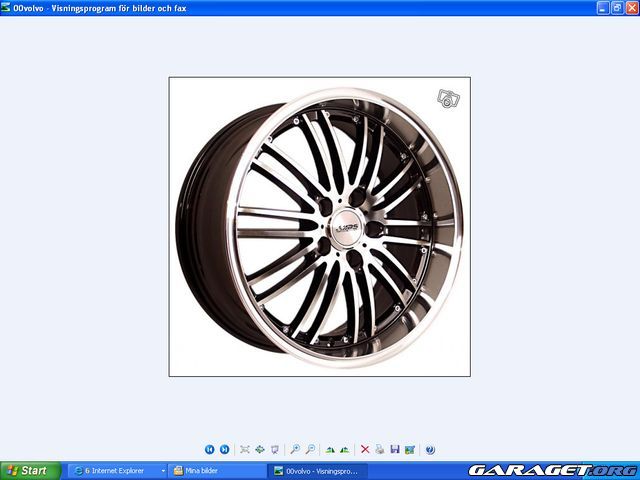
Task: Select the Best Fit icon
Action: 244,449
